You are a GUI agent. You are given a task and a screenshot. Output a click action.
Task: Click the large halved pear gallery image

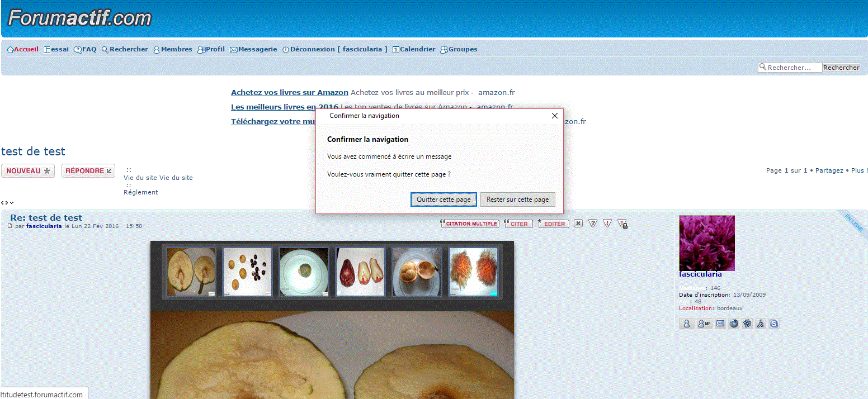click(x=332, y=355)
